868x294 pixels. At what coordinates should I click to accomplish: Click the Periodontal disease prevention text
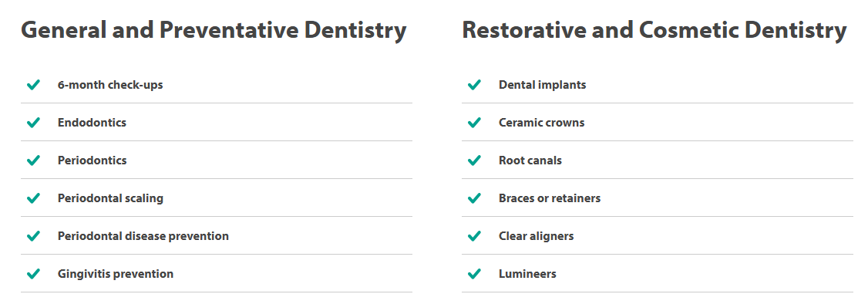143,236
